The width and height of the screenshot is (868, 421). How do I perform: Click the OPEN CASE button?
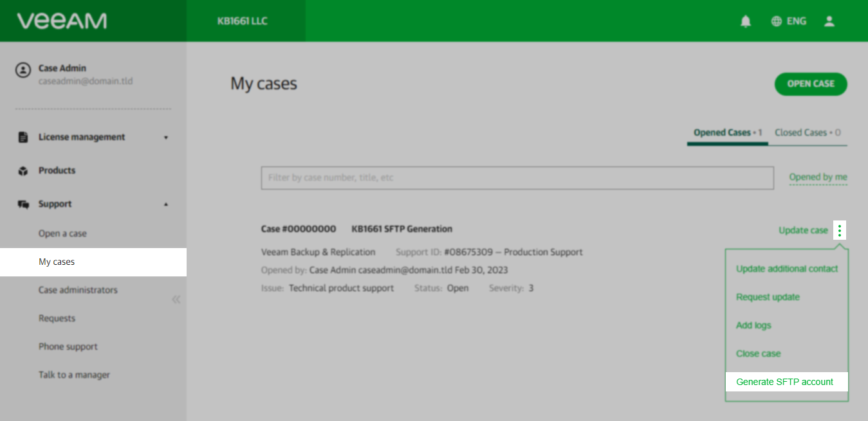point(811,84)
